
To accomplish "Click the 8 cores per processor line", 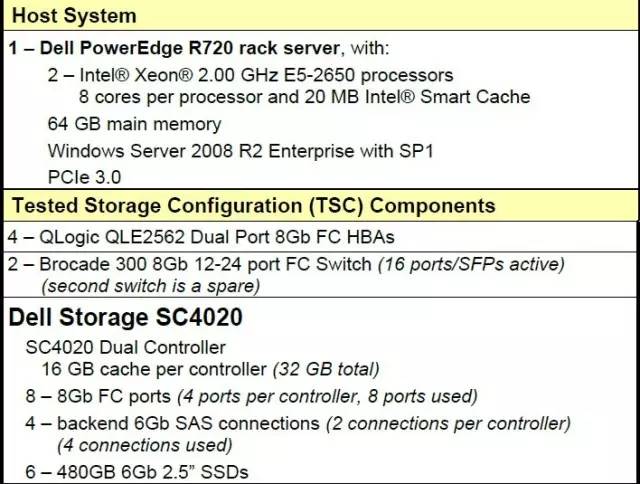I will 304,97.
